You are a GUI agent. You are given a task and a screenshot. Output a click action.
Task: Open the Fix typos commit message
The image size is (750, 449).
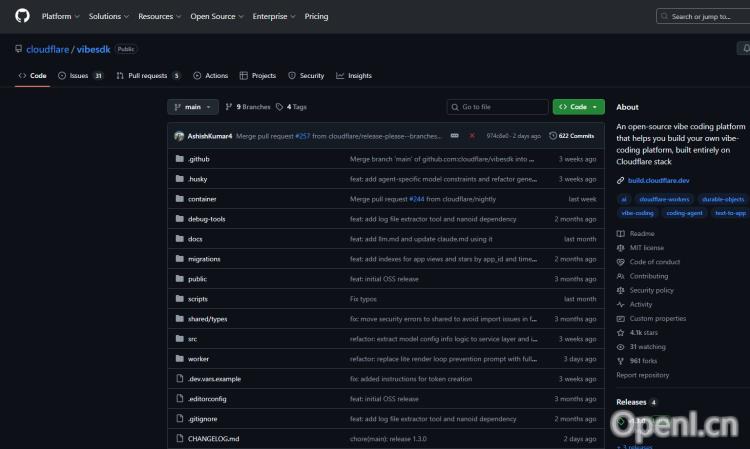pos(363,299)
